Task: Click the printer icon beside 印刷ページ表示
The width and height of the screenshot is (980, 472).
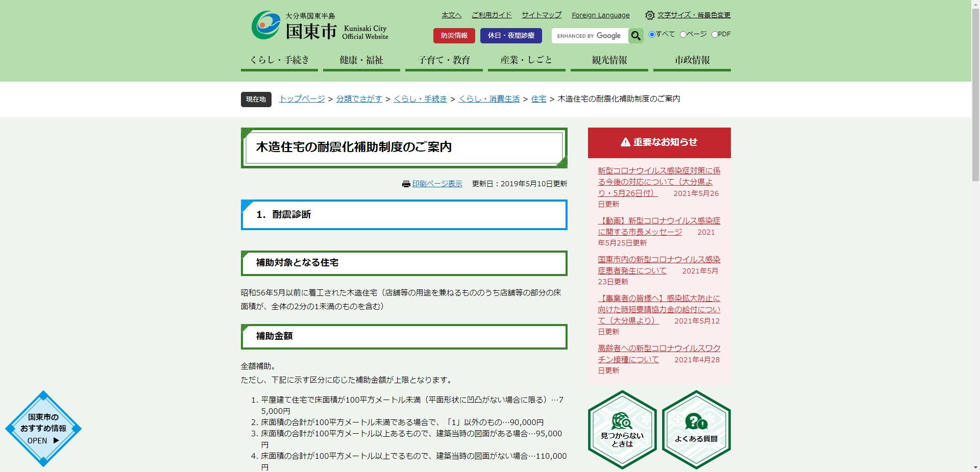Action: click(x=405, y=184)
